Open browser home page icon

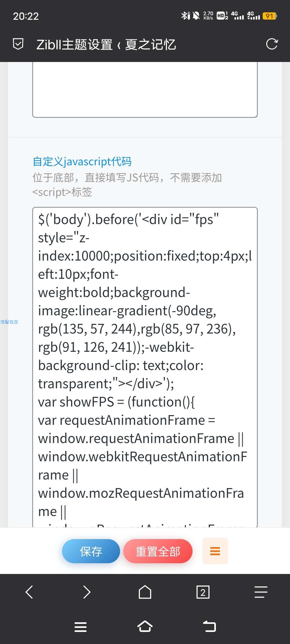click(x=145, y=592)
